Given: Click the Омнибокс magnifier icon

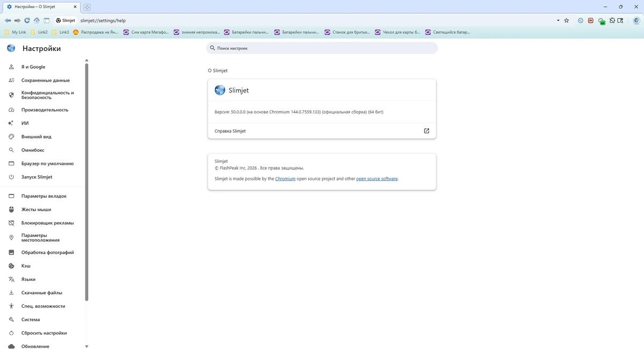Looking at the screenshot, I should click(11, 150).
